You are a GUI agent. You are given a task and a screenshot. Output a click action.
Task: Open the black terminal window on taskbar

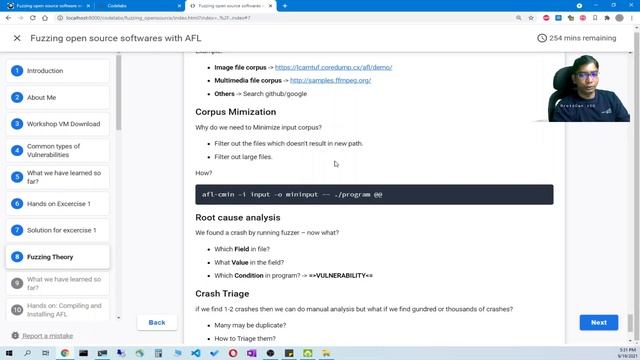(x=83, y=353)
